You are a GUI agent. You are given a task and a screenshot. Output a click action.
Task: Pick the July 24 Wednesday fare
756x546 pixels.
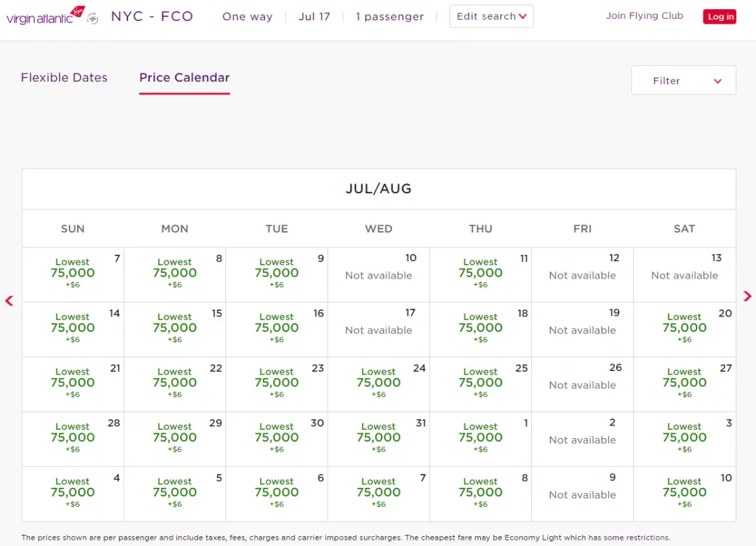pos(378,383)
